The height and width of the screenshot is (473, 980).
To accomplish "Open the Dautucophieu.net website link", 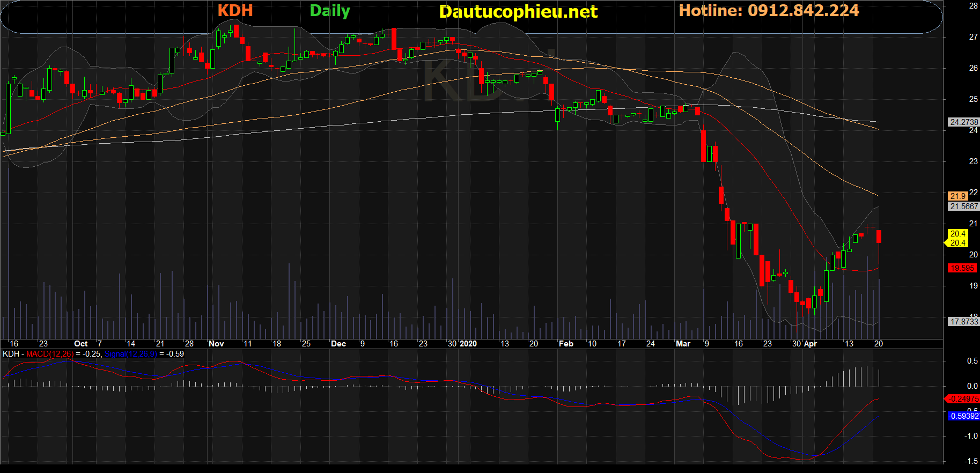I will (x=518, y=12).
